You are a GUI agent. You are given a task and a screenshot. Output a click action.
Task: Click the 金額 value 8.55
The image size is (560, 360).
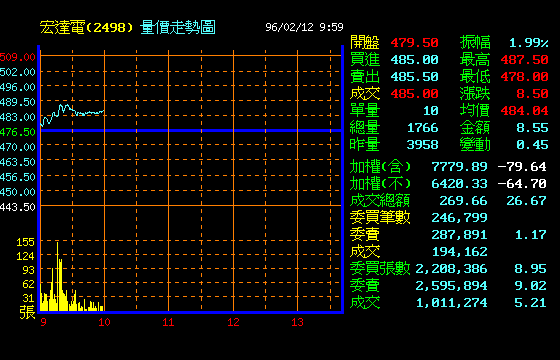pos(532,128)
